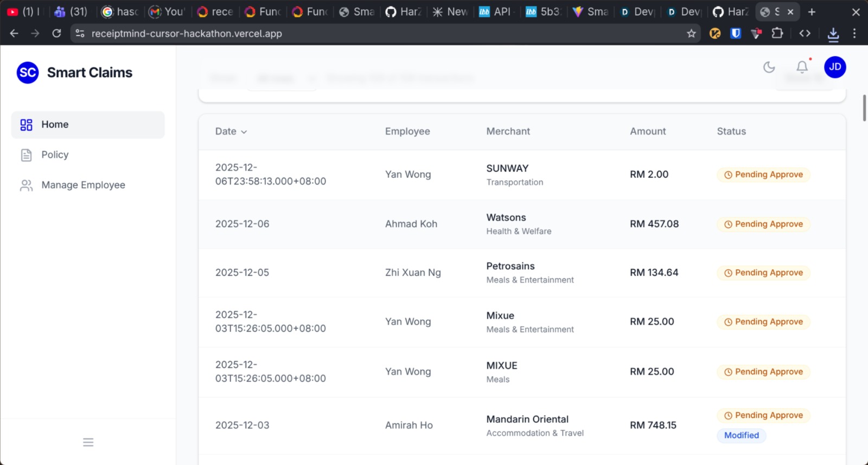Reload the page
The width and height of the screenshot is (868, 465).
point(56,34)
